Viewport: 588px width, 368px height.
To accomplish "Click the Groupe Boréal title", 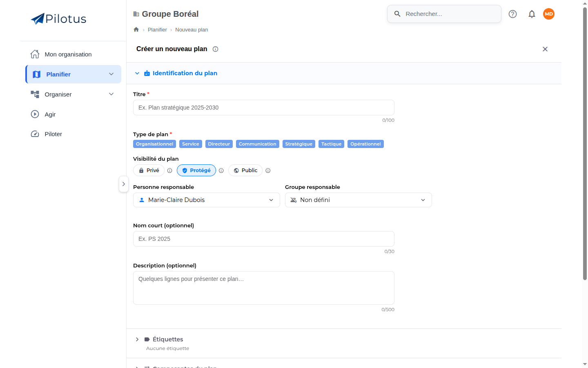I will click(170, 14).
